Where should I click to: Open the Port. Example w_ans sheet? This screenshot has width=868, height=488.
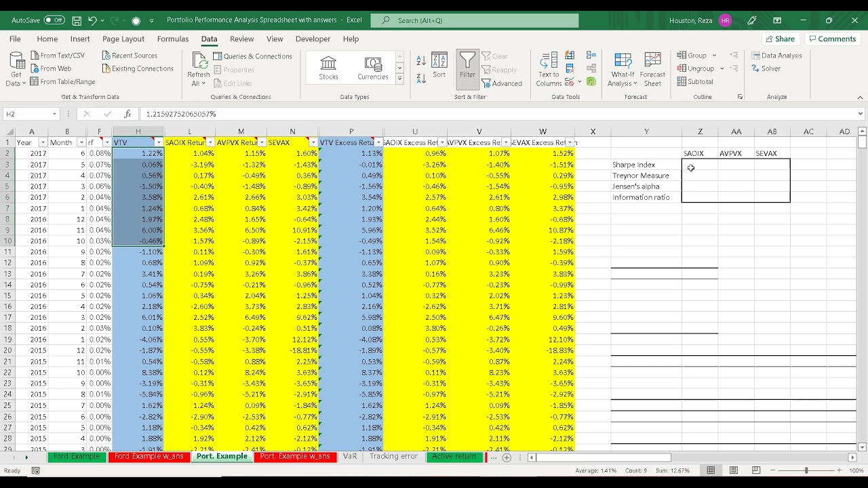pos(295,457)
